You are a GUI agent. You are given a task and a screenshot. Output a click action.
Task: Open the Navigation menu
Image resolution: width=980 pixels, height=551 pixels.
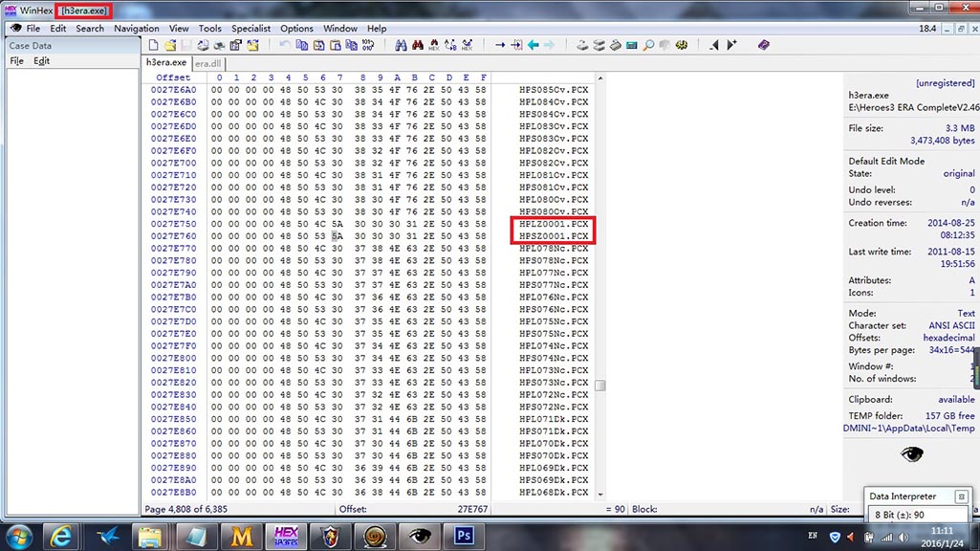(137, 28)
